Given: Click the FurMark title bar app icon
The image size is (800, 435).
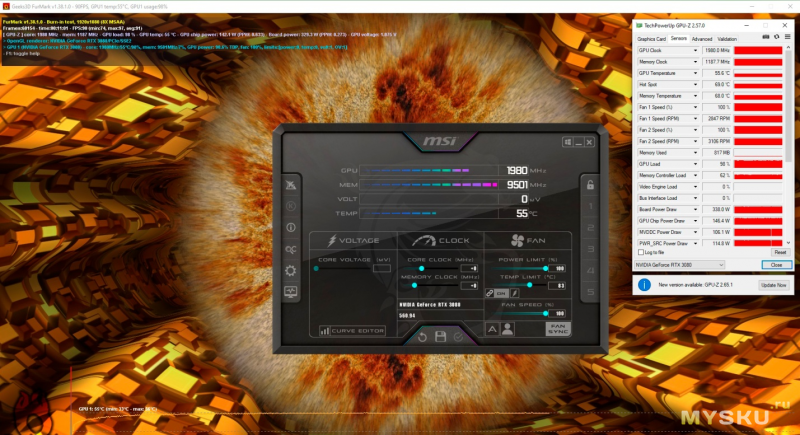Looking at the screenshot, I should coord(6,6).
